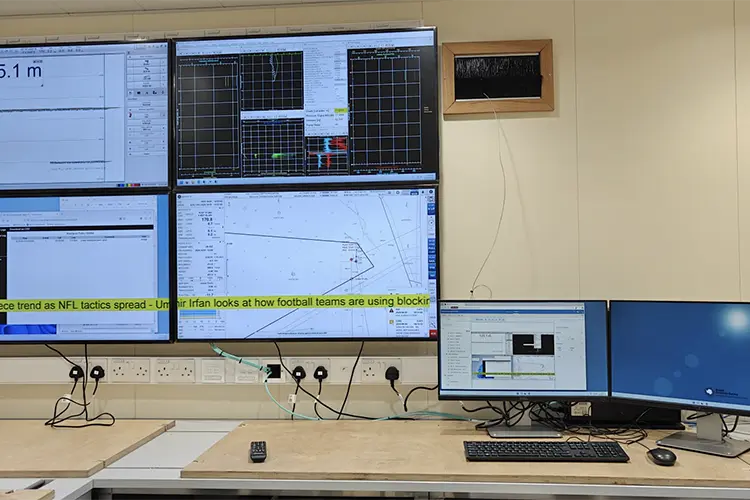Click the top blue button on the chart's right sidebar
This screenshot has height=500, width=750.
point(431,208)
